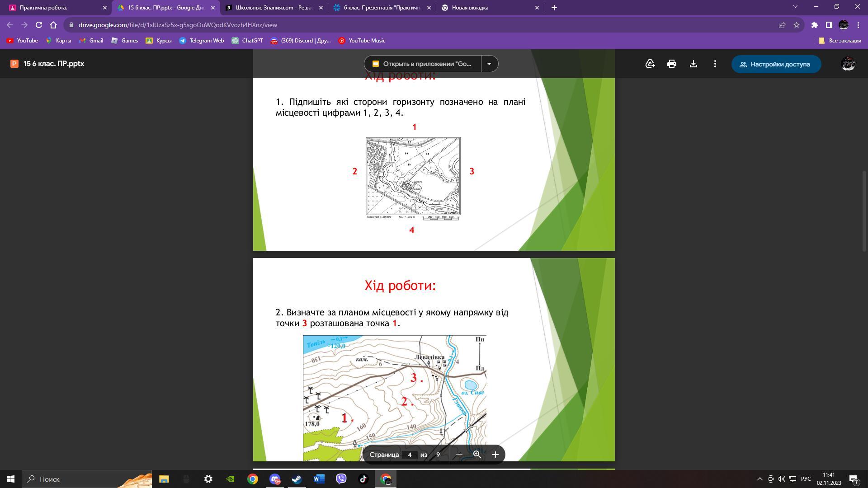The height and width of the screenshot is (488, 868).
Task: Zoom in with the plus icon
Action: pyautogui.click(x=495, y=455)
